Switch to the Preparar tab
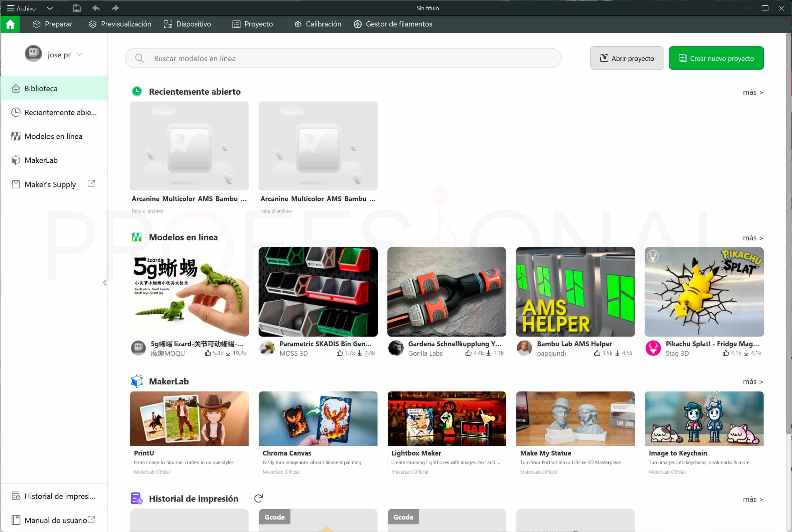Viewport: 792px width, 532px height. (53, 24)
